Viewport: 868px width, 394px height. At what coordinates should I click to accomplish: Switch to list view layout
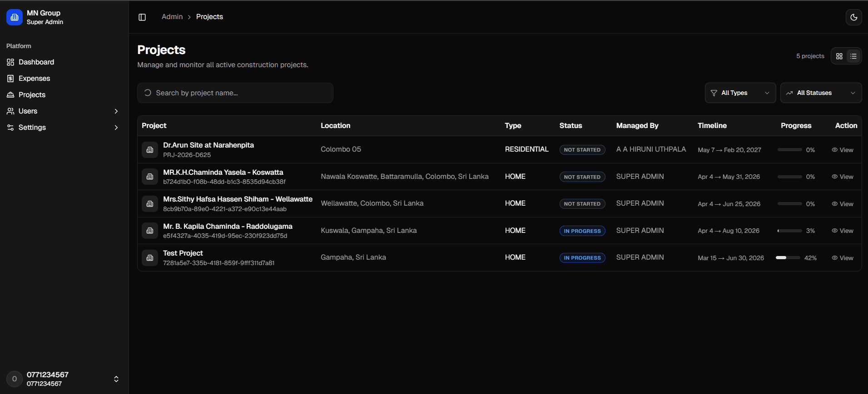[853, 56]
